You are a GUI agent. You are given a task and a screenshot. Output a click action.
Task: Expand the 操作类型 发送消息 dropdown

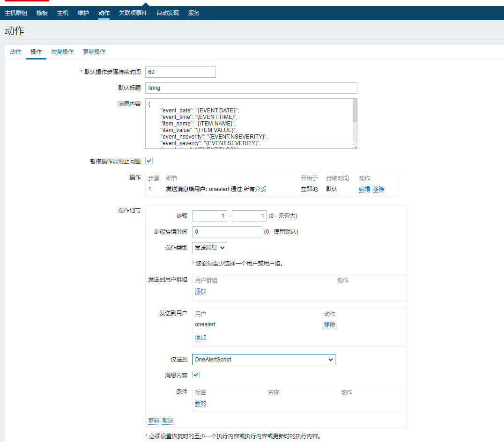click(209, 248)
